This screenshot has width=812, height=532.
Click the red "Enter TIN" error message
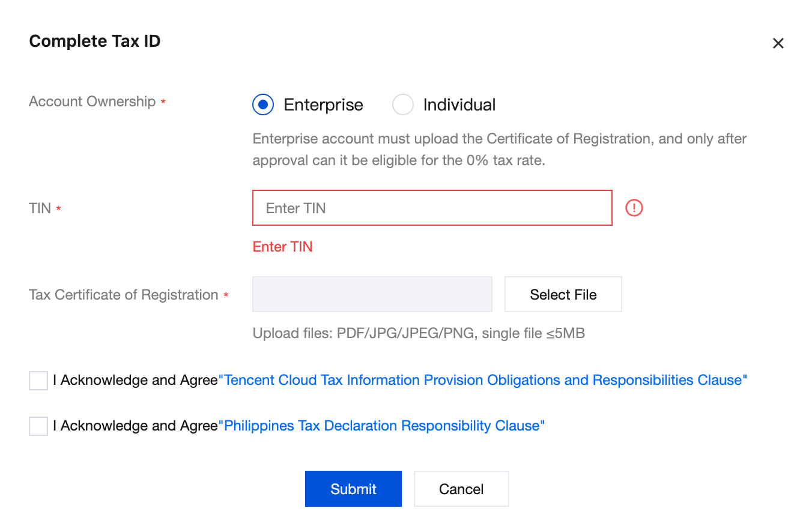[x=282, y=247]
